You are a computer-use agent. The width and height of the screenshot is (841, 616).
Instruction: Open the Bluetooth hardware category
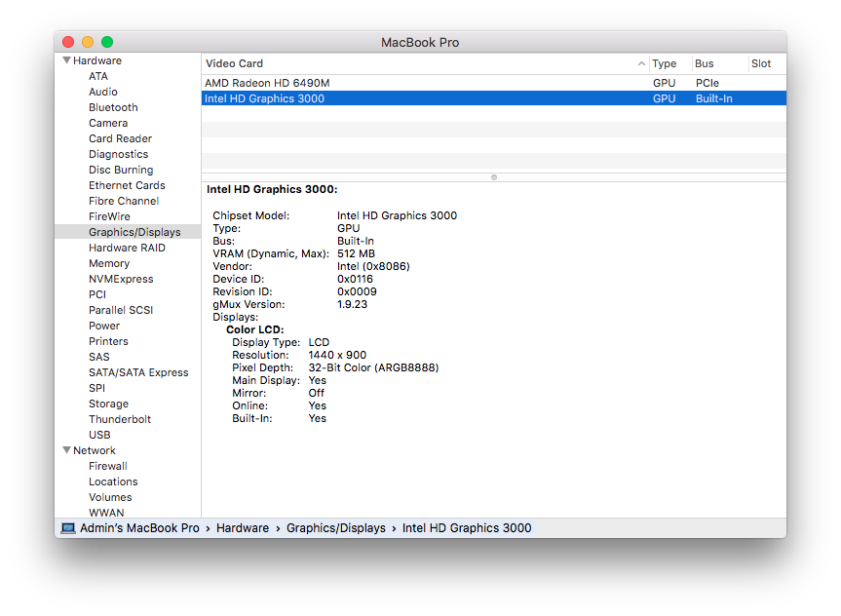[x=113, y=107]
